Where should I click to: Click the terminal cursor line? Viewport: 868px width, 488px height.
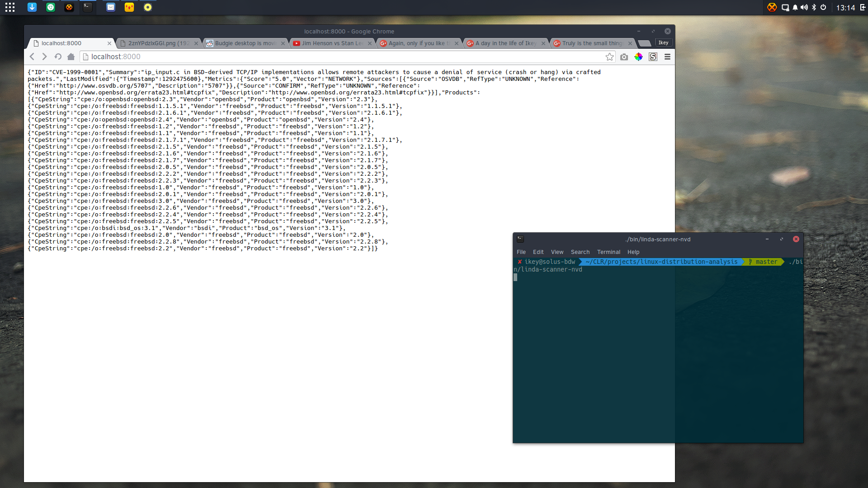[x=515, y=277]
